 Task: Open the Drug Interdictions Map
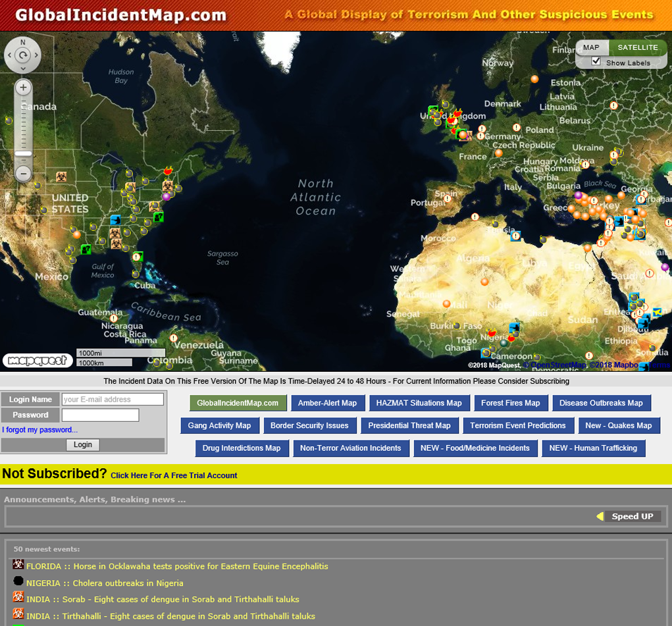pyautogui.click(x=242, y=448)
